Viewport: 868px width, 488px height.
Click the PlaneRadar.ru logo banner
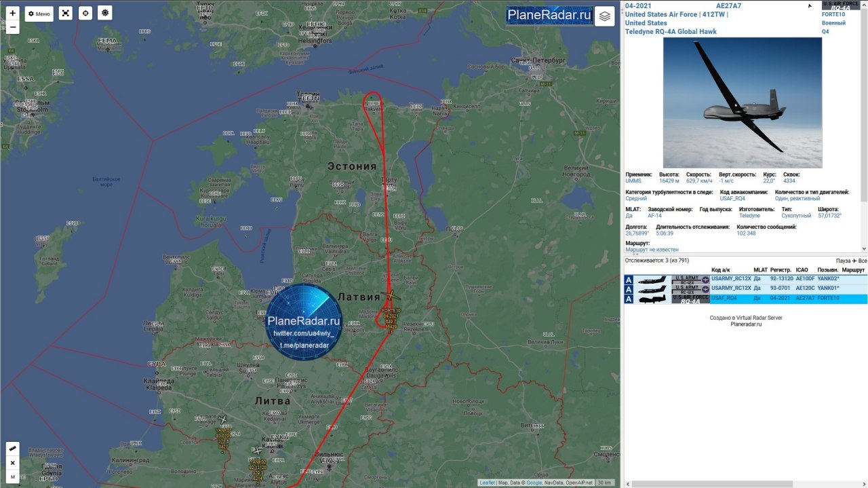tap(550, 16)
